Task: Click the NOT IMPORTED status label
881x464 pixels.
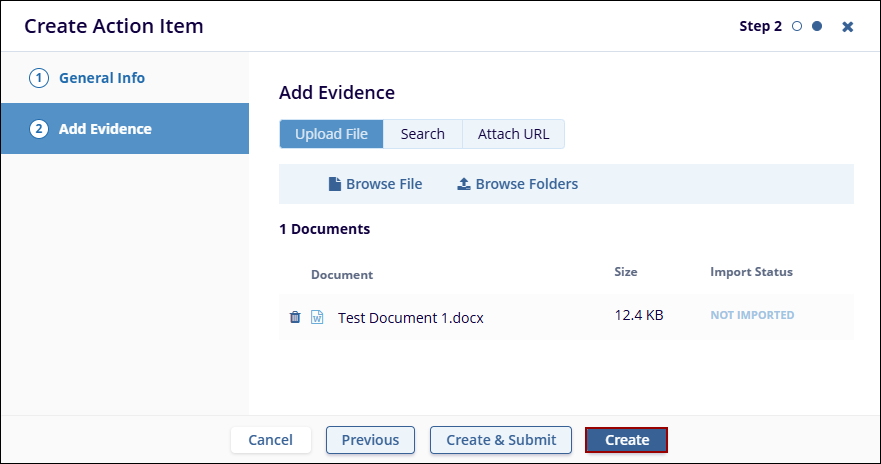Action: tap(752, 315)
